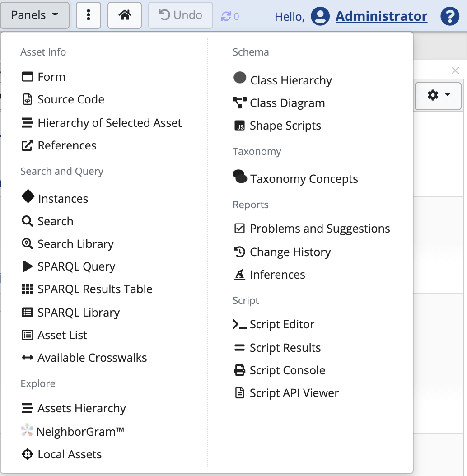This screenshot has width=467, height=476.
Task: Click the Home button
Action: [124, 15]
